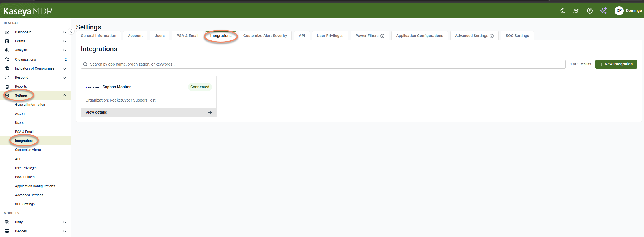Expand the Dashboard menu chevron
This screenshot has height=237, width=644.
click(x=65, y=32)
